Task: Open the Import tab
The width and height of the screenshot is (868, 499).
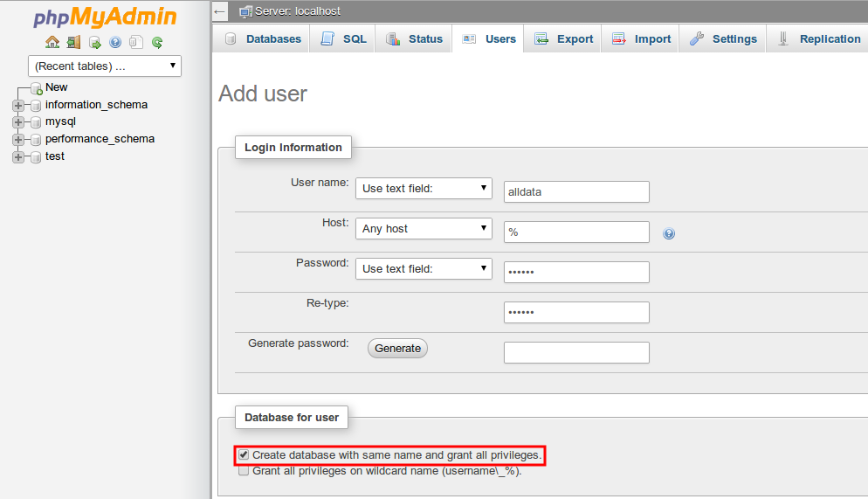Action: click(x=640, y=38)
